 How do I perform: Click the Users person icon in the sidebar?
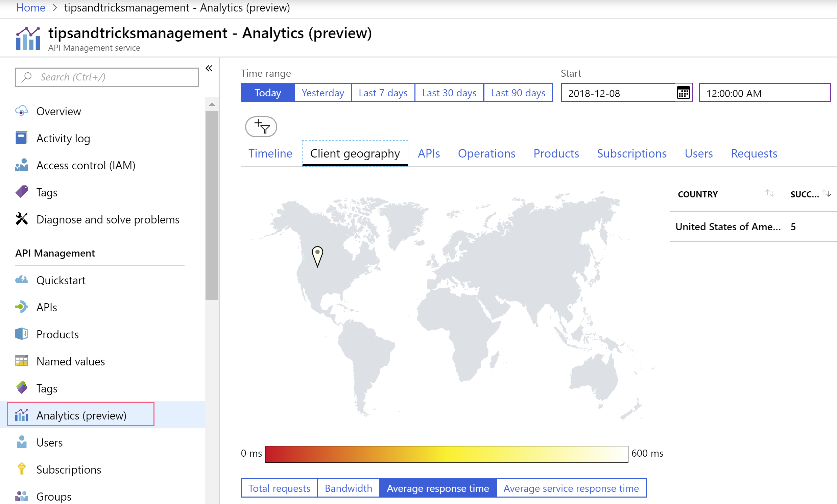[22, 442]
